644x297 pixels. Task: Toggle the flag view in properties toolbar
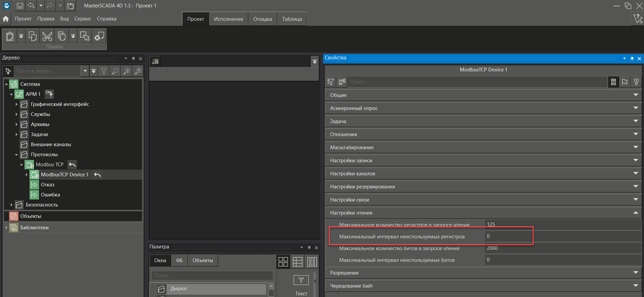point(625,82)
